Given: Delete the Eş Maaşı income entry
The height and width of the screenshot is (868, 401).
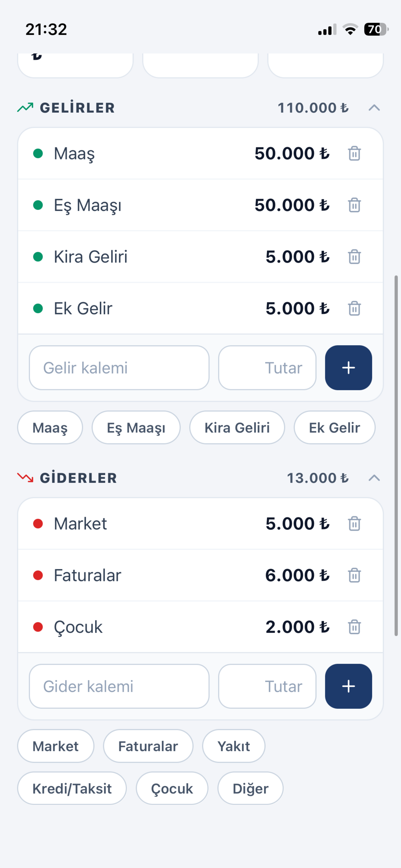Looking at the screenshot, I should [x=354, y=205].
